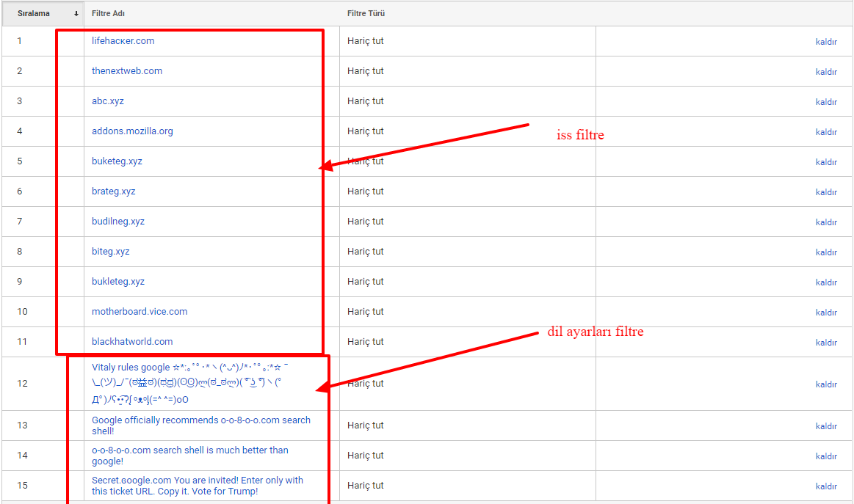854x504 pixels.
Task: Select Hariç tut in motherboard.vice.com row
Action: point(366,311)
